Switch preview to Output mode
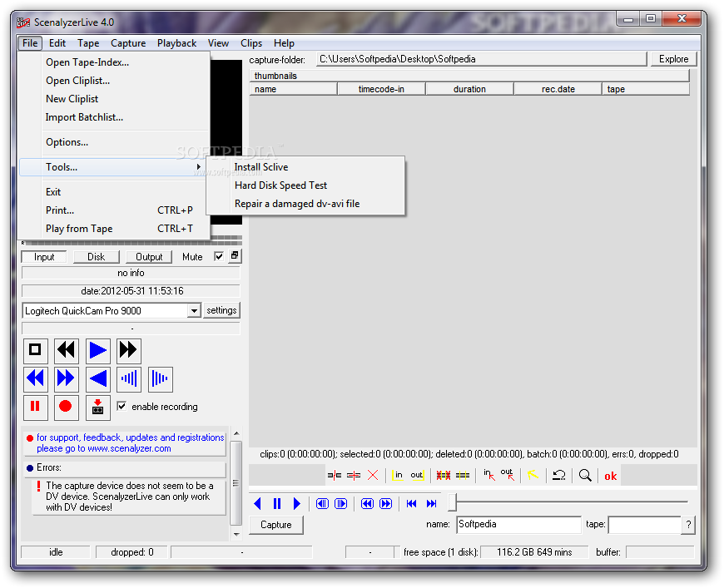This screenshot has width=724, height=588. tap(149, 257)
